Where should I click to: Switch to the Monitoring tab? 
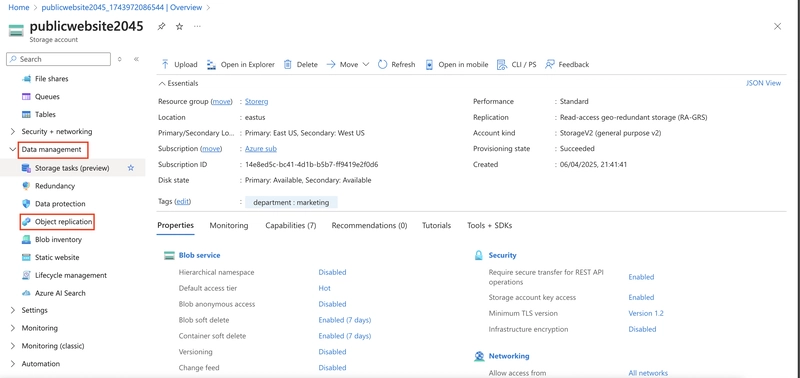click(229, 225)
